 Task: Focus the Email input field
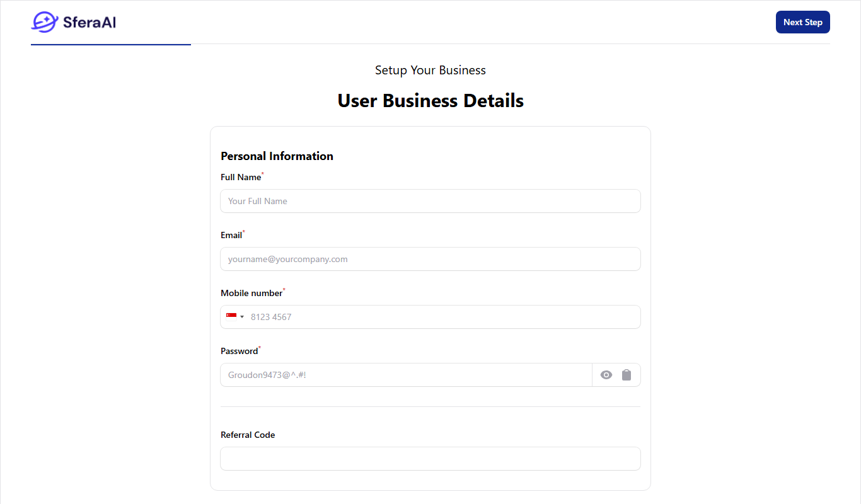[430, 259]
